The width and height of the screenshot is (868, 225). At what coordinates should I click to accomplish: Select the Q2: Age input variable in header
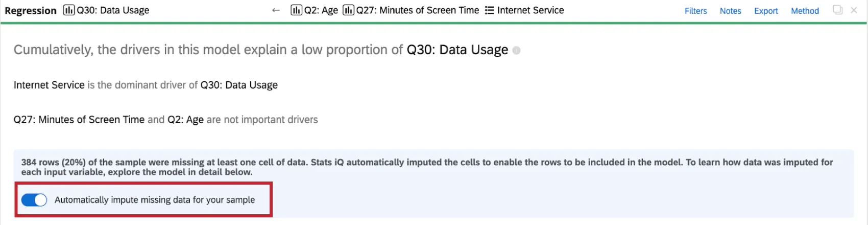(321, 10)
